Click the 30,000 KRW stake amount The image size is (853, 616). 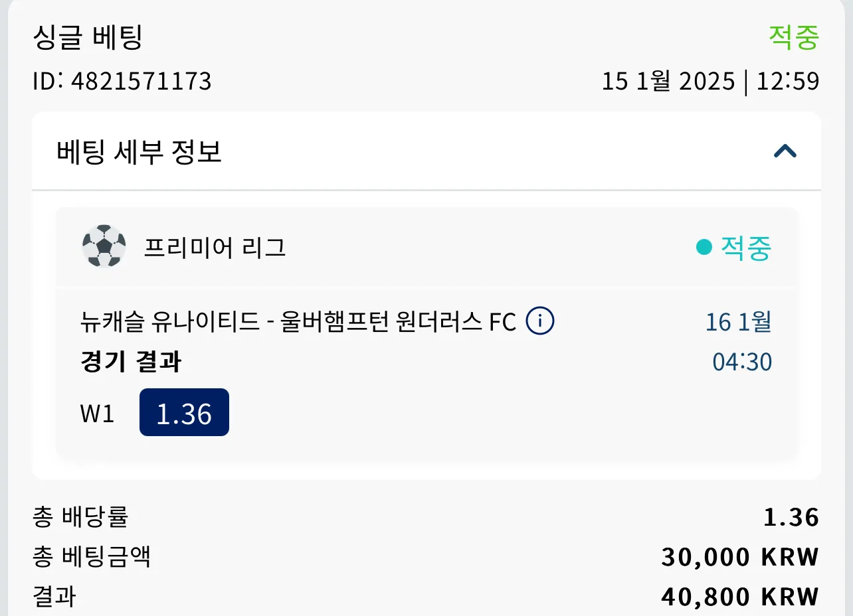click(740, 557)
